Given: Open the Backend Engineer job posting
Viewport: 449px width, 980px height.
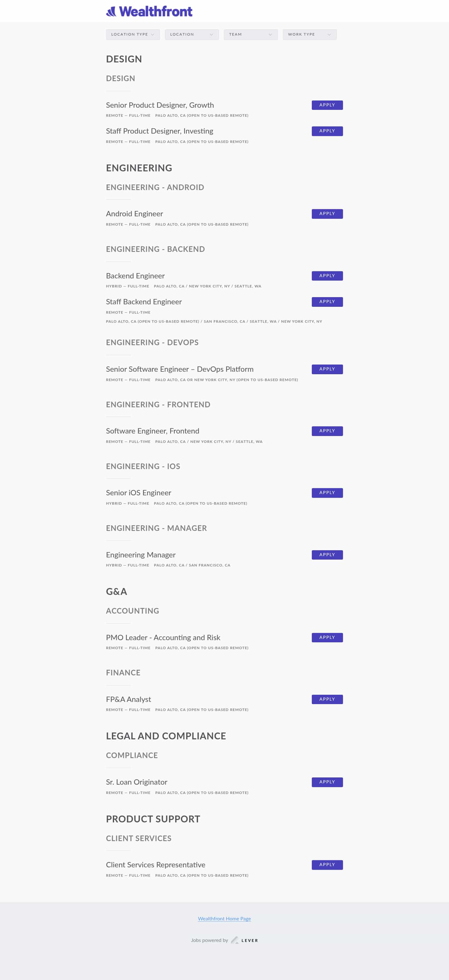Looking at the screenshot, I should 135,276.
